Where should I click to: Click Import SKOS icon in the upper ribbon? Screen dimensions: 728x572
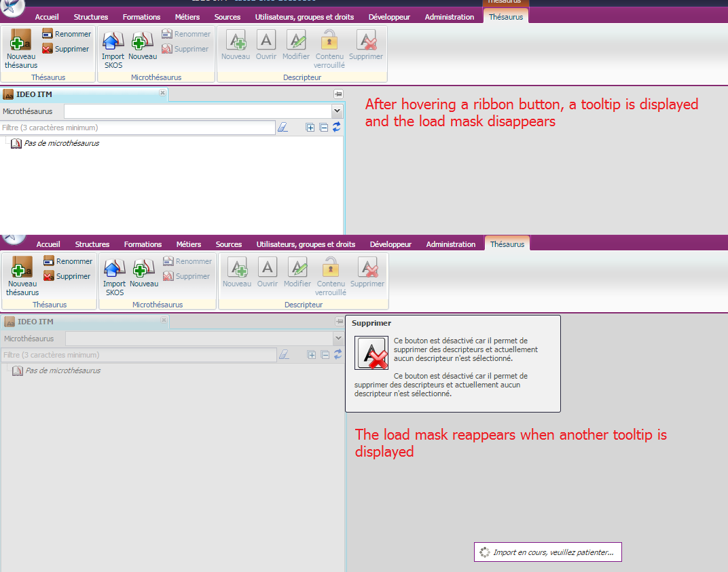(x=113, y=41)
